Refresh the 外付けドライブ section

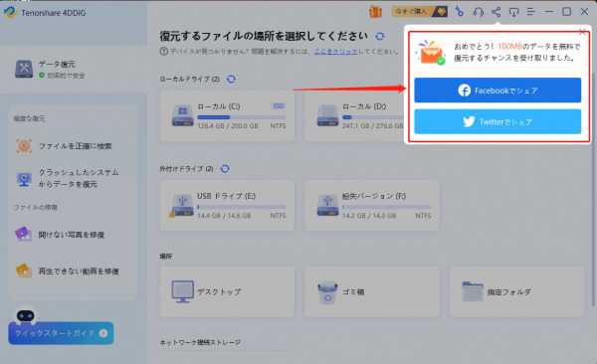point(225,169)
